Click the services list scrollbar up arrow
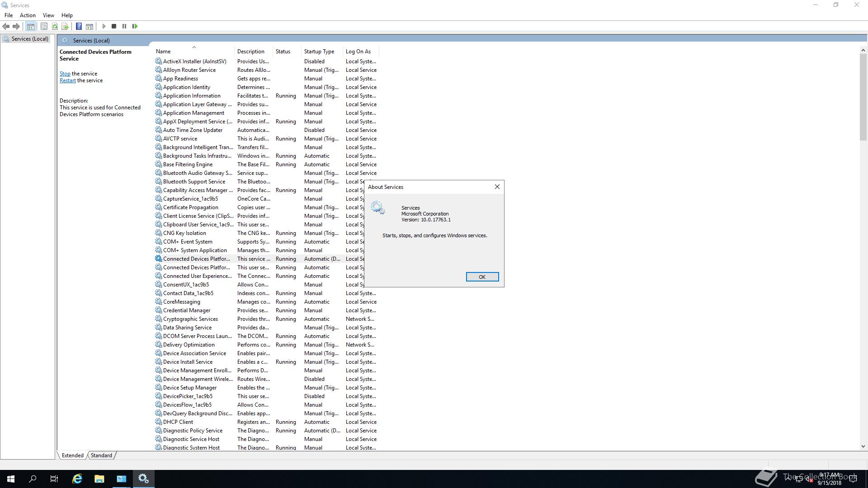Image resolution: width=868 pixels, height=488 pixels. (x=863, y=50)
